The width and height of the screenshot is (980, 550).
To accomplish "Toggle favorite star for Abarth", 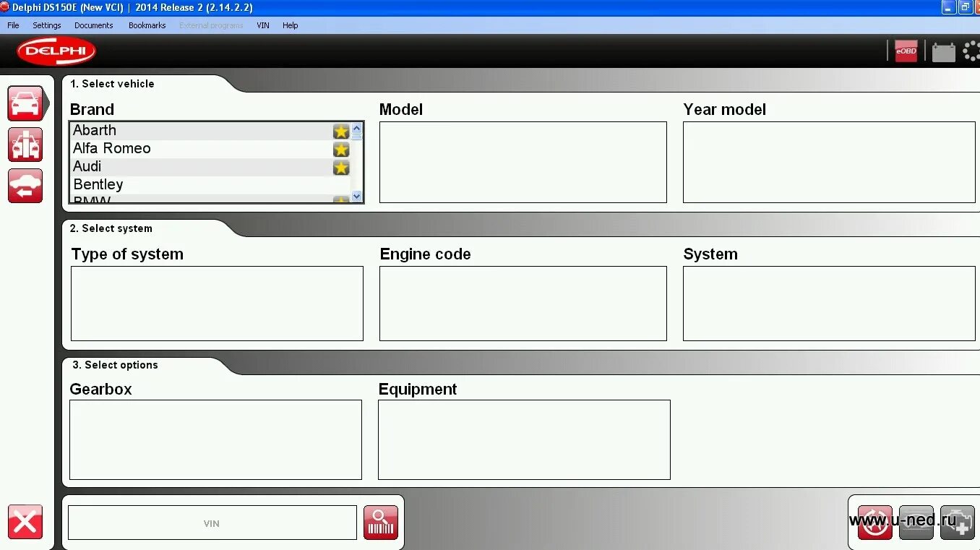I will (x=341, y=131).
